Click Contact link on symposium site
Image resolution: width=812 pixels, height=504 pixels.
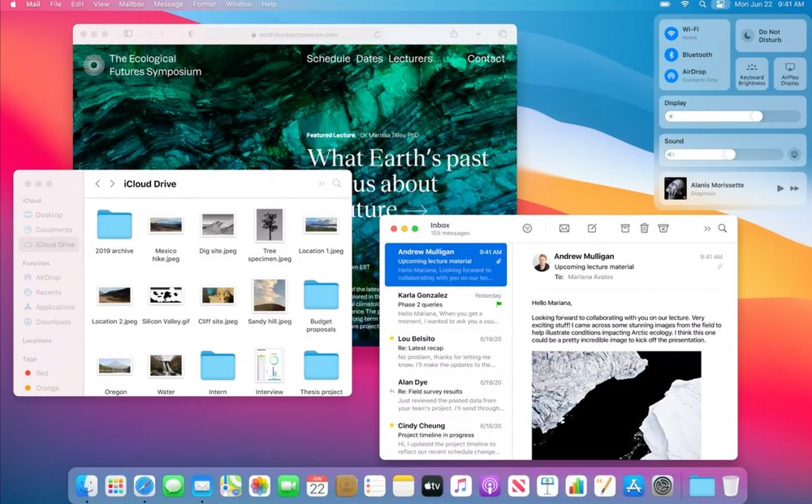[486, 58]
